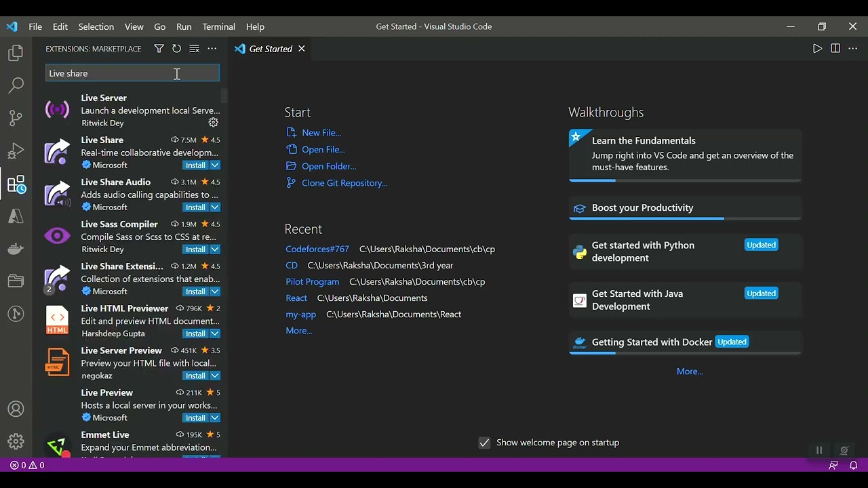Clear extensions search results icon
Screen dimensions: 868x488
pyautogui.click(x=194, y=49)
